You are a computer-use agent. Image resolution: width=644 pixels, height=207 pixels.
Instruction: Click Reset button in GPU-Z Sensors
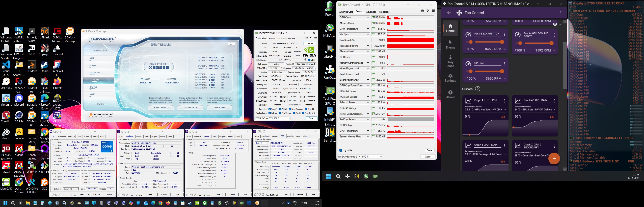coord(430,150)
